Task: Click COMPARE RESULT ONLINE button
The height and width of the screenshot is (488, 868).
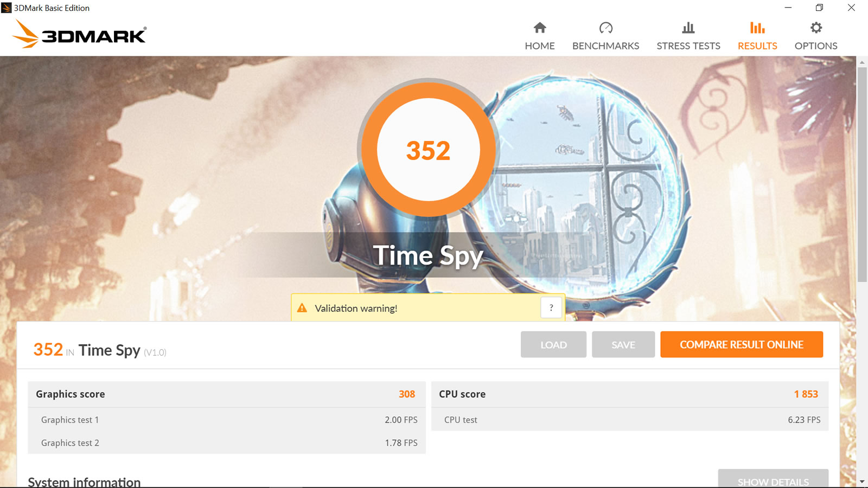Action: (x=742, y=344)
